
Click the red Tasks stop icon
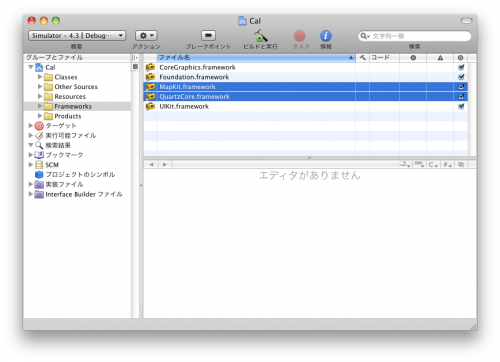(x=299, y=36)
